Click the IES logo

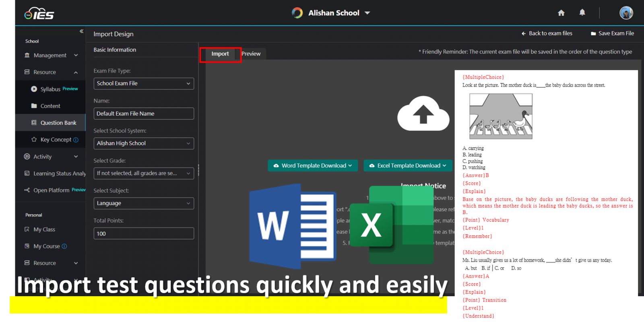39,14
